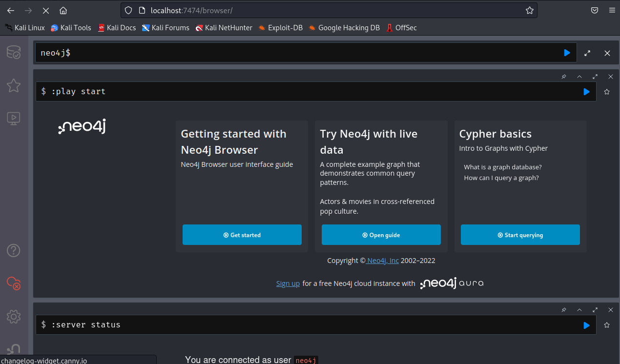The height and width of the screenshot is (364, 620).
Task: Collapse the :play start frame
Action: point(579,77)
